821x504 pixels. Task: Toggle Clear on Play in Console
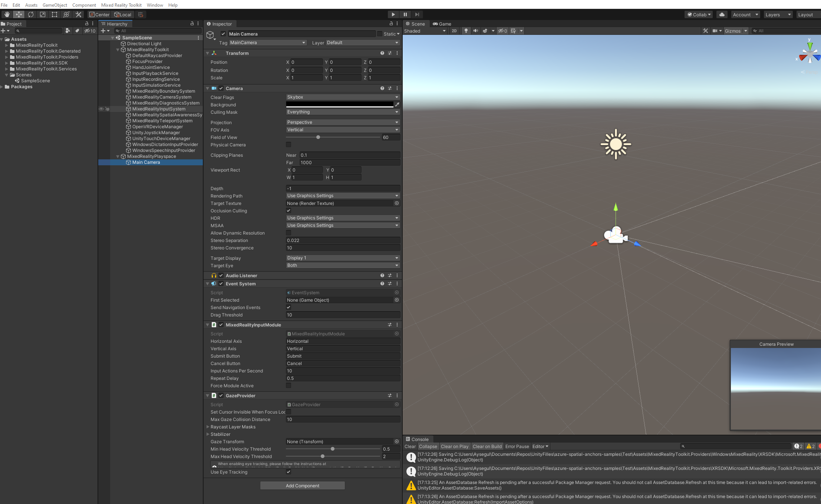[455, 446]
